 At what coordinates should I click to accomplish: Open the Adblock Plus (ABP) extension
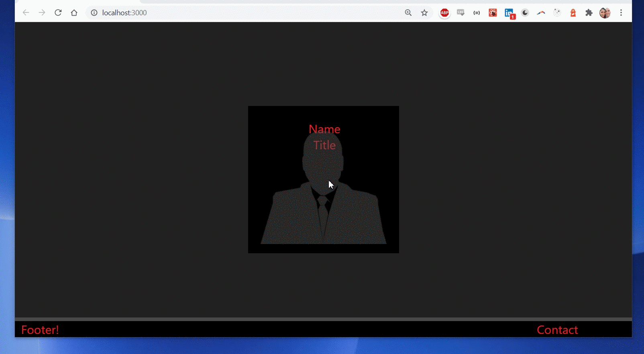pyautogui.click(x=444, y=13)
